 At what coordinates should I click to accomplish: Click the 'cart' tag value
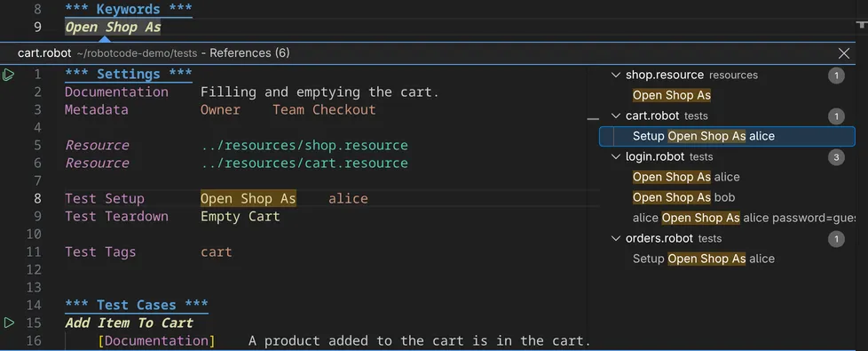216,251
